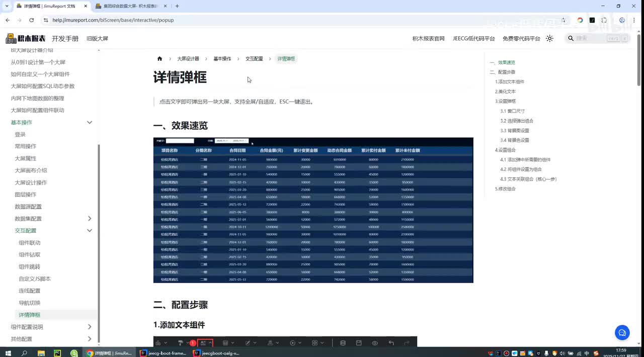The width and height of the screenshot is (644, 357).
Task: Expand the 组件配置说明 sidebar chevron
Action: point(90,327)
